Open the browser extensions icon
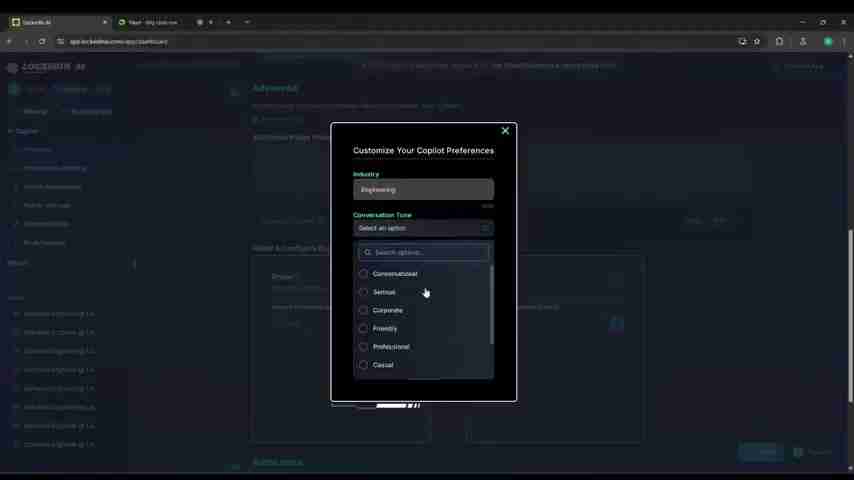854x480 pixels. click(779, 41)
